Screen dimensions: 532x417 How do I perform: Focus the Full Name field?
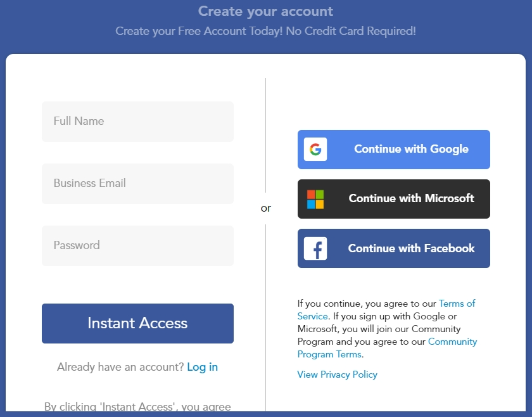(137, 122)
